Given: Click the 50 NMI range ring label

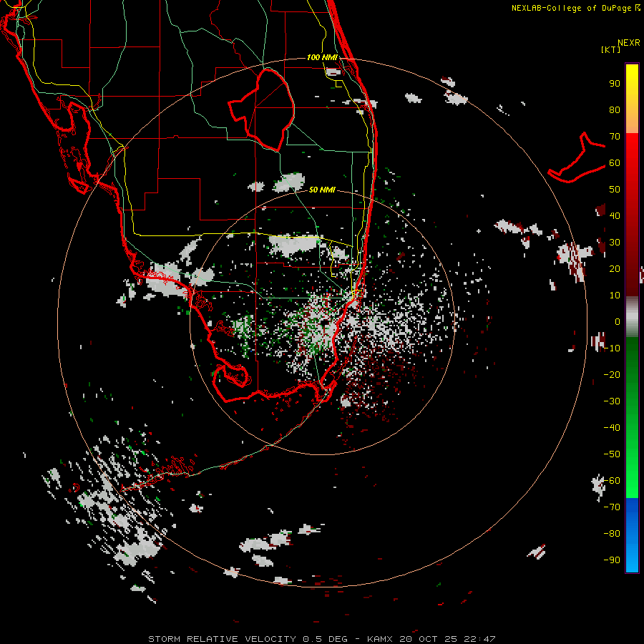Looking at the screenshot, I should (322, 190).
